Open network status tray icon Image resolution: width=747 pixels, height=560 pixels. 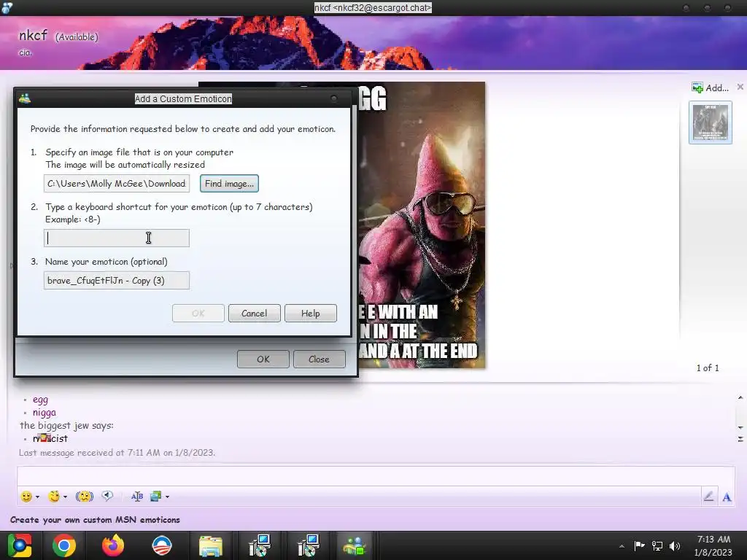[657, 545]
